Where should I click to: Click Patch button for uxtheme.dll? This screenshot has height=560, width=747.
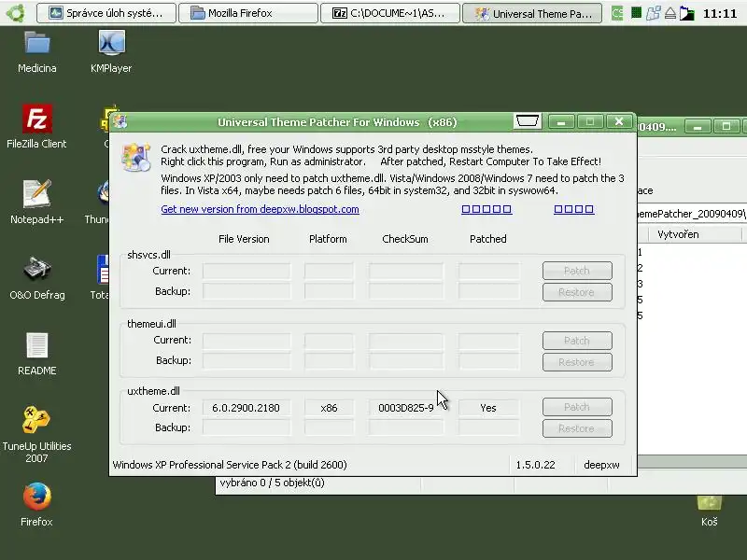click(577, 407)
